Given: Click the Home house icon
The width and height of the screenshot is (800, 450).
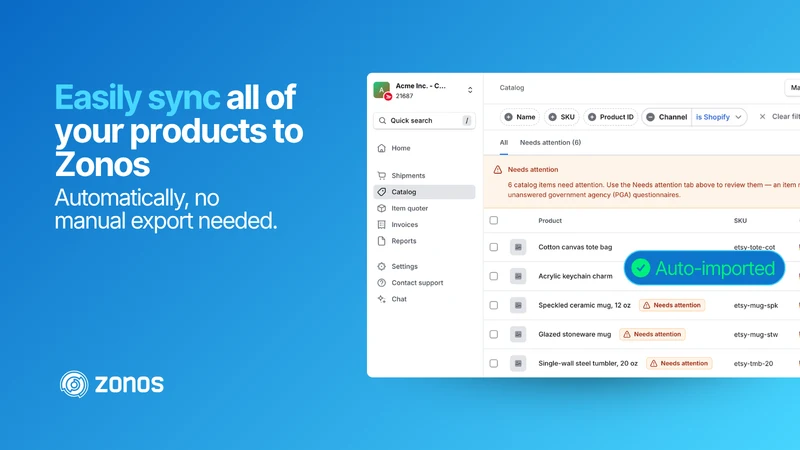Looking at the screenshot, I should [382, 148].
